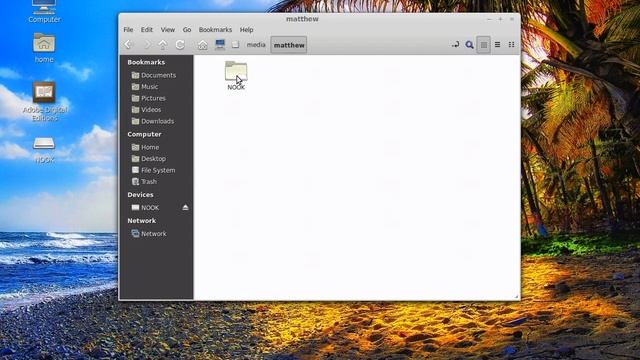Viewport: 640px width, 360px height.
Task: Select the Computer desktop icon
Action: click(44, 11)
